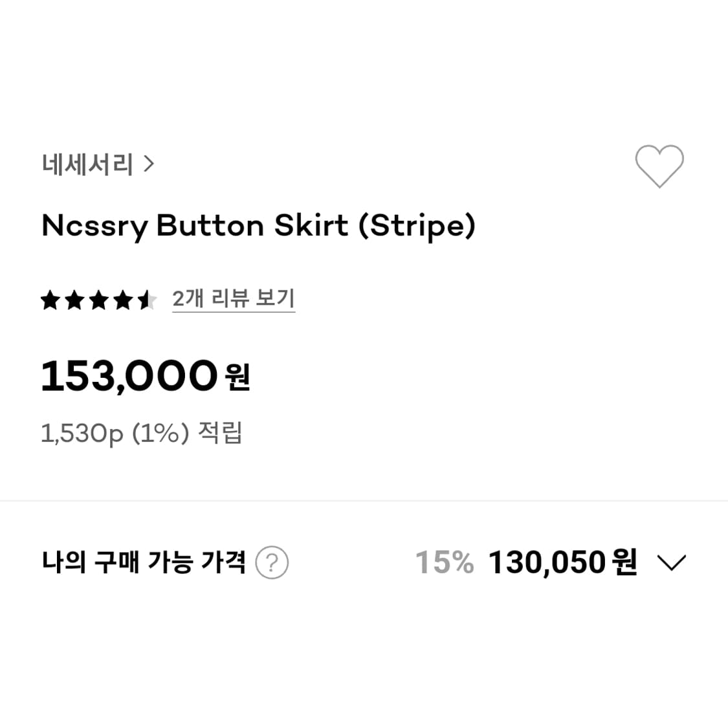
Task: Open the brand menu labeled 네세서리
Action: point(86,164)
